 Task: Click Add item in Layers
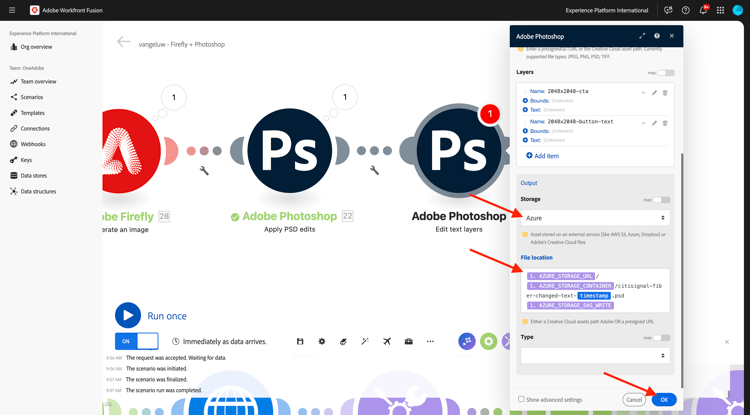[542, 156]
